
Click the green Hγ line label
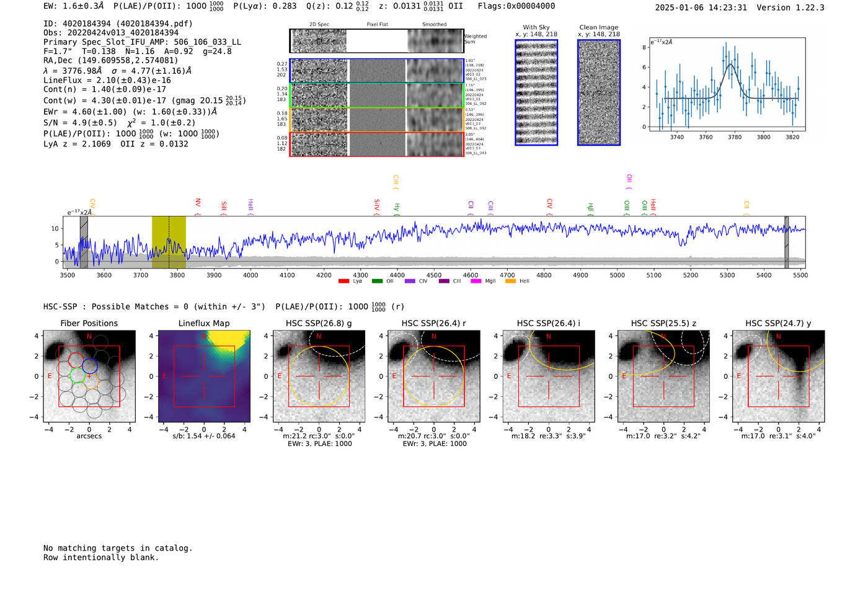tap(397, 208)
